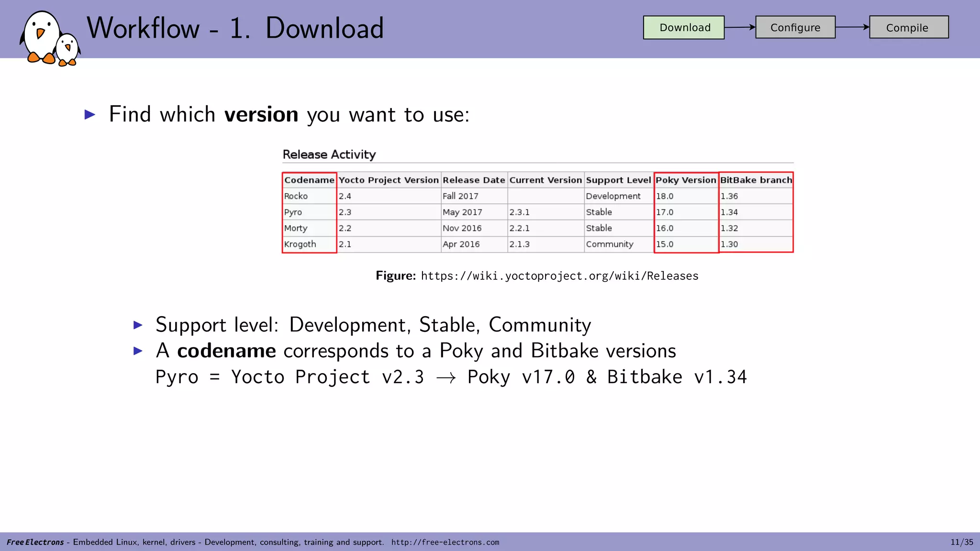Image resolution: width=980 pixels, height=551 pixels.
Task: Open the wiki.yoctoproject.org Releases URL
Action: pos(559,276)
